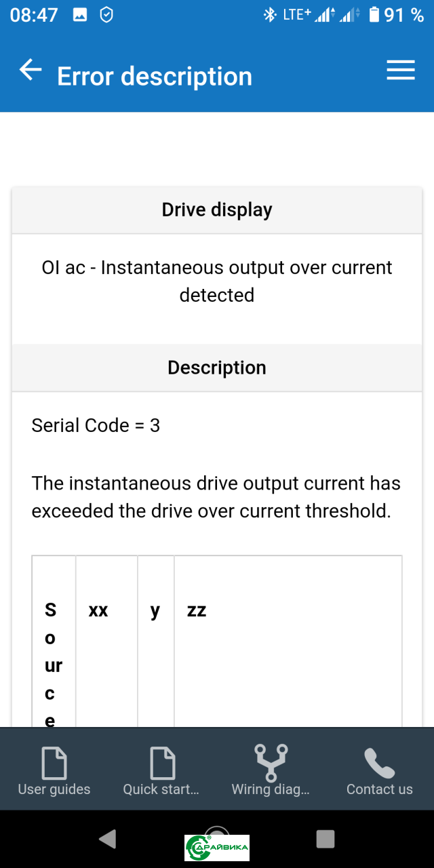
Task: Tap Android recent apps square button
Action: 325,839
